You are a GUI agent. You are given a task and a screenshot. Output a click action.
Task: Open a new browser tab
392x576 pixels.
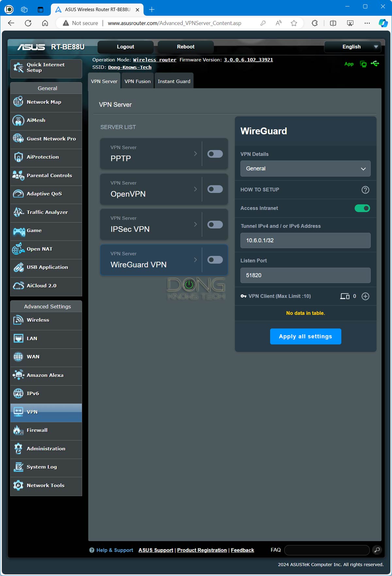tap(152, 9)
